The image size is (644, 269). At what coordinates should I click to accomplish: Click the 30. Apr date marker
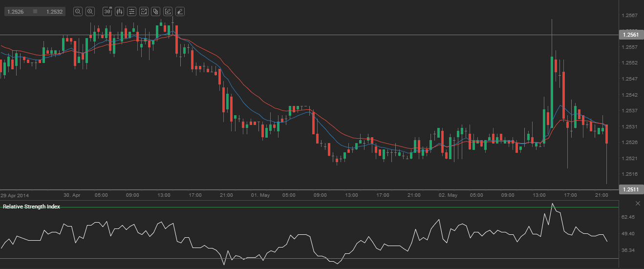(x=72, y=195)
